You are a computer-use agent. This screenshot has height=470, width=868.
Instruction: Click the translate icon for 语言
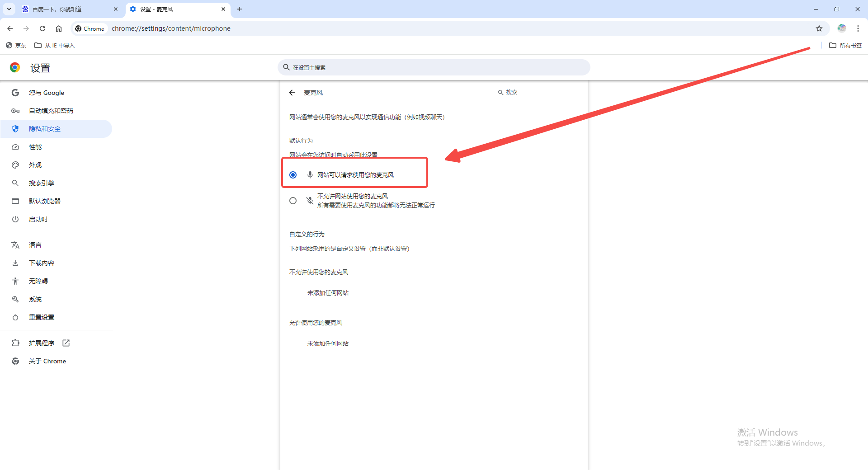pos(15,245)
